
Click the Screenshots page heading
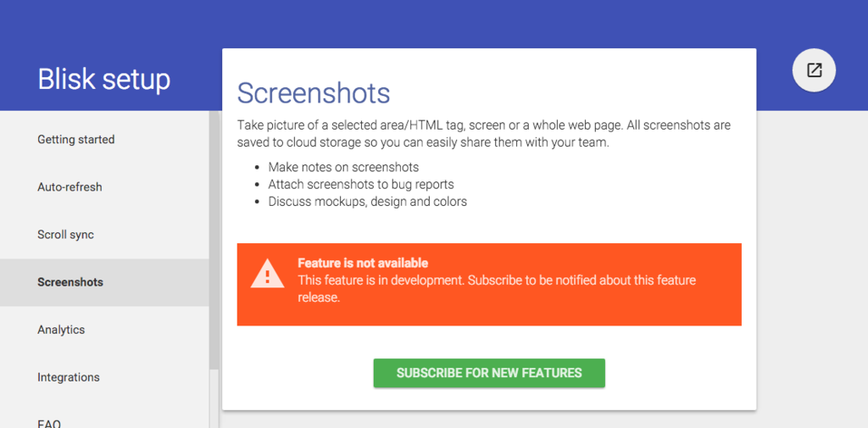[314, 93]
